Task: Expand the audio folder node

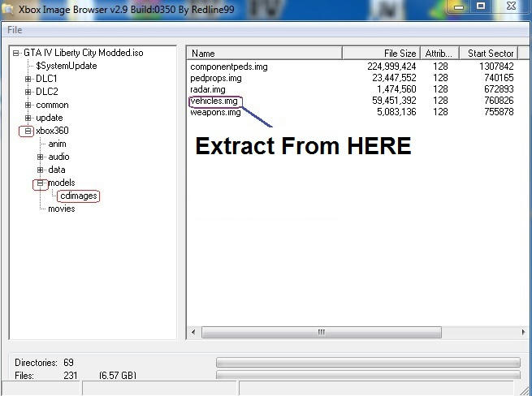Action: tap(41, 157)
